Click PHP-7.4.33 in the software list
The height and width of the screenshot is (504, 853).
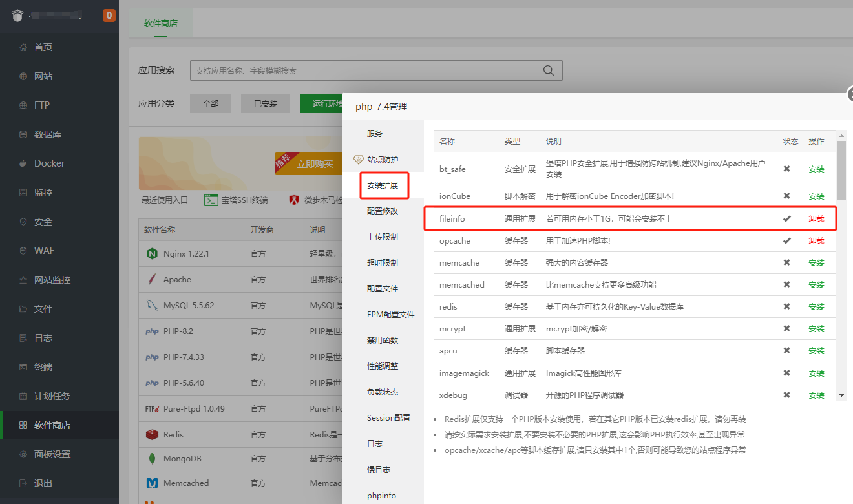(x=184, y=357)
